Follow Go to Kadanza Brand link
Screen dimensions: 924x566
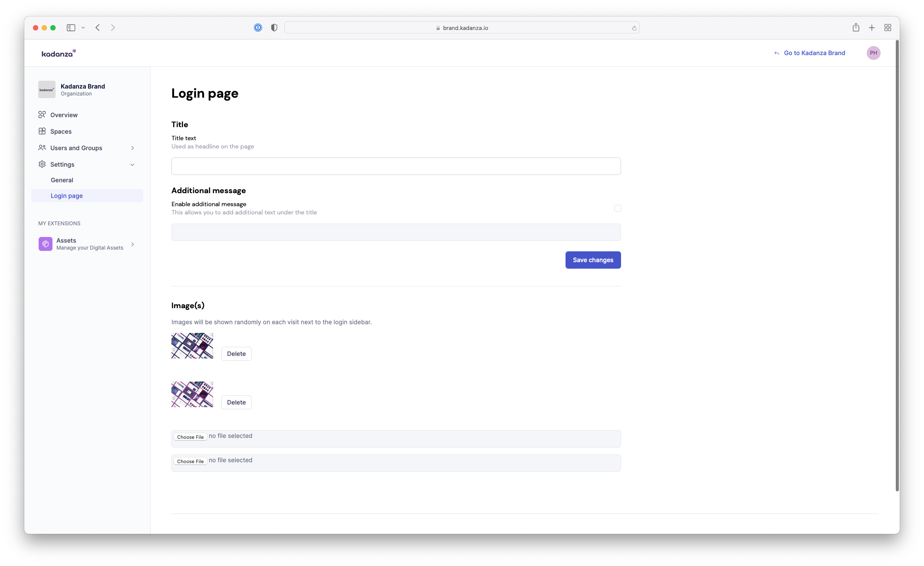coord(814,53)
